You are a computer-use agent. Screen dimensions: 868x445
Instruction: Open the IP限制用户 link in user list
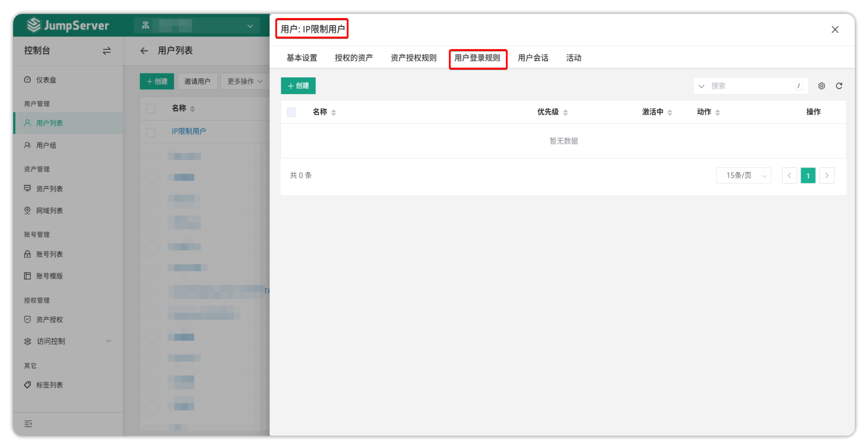pos(188,131)
